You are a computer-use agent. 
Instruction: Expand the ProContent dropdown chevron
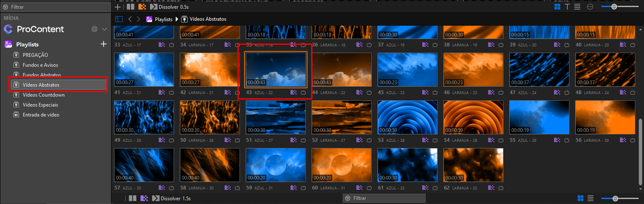pos(104,29)
